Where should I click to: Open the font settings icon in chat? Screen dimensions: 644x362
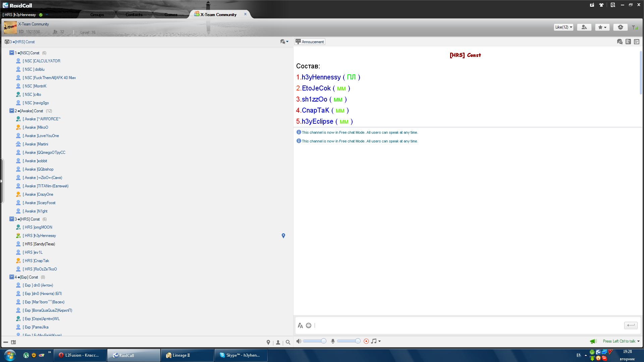tap(300, 325)
